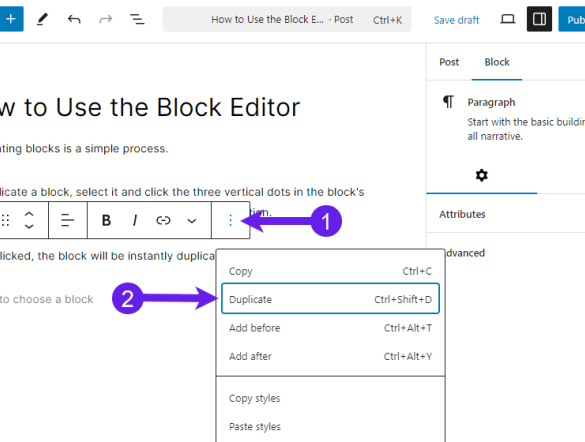Toggle the Settings sidebar panel
The height and width of the screenshot is (442, 585).
click(539, 19)
